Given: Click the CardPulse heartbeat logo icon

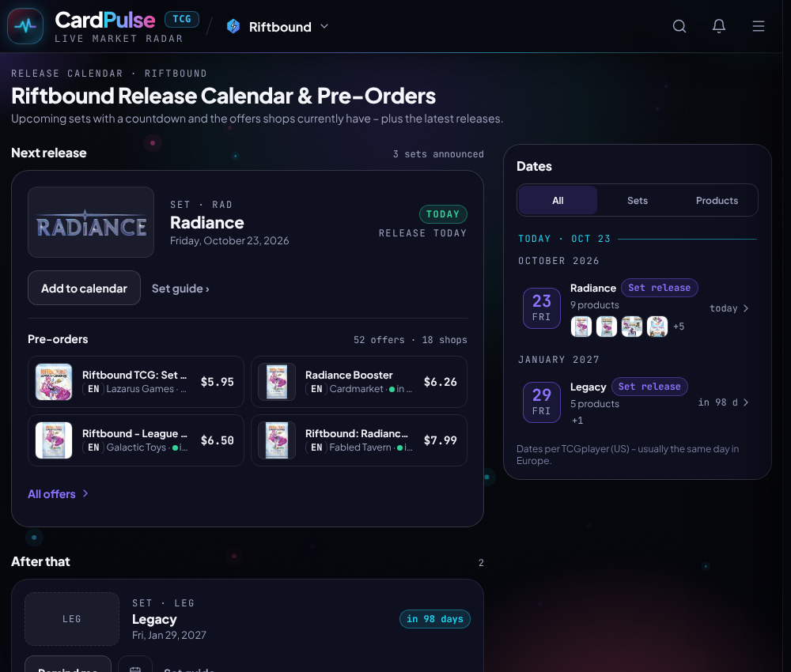Looking at the screenshot, I should 25,26.
